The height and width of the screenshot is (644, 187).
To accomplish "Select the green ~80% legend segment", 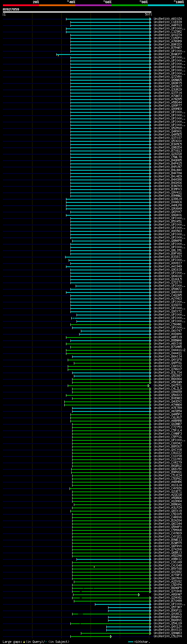I will [x=130, y=5].
